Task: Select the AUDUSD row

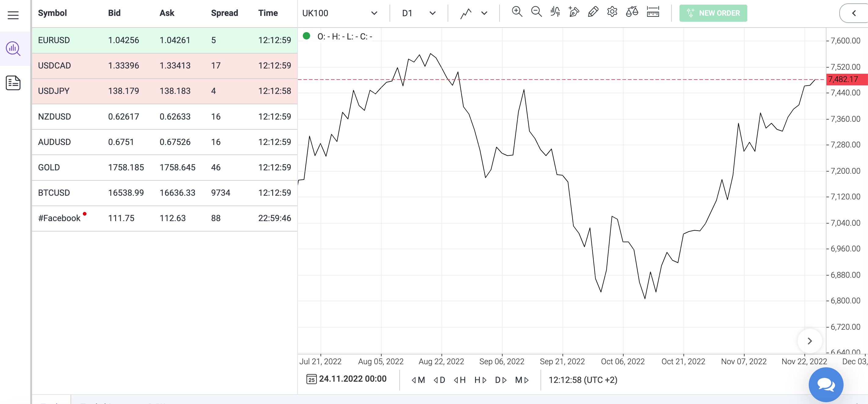Action: coord(164,142)
